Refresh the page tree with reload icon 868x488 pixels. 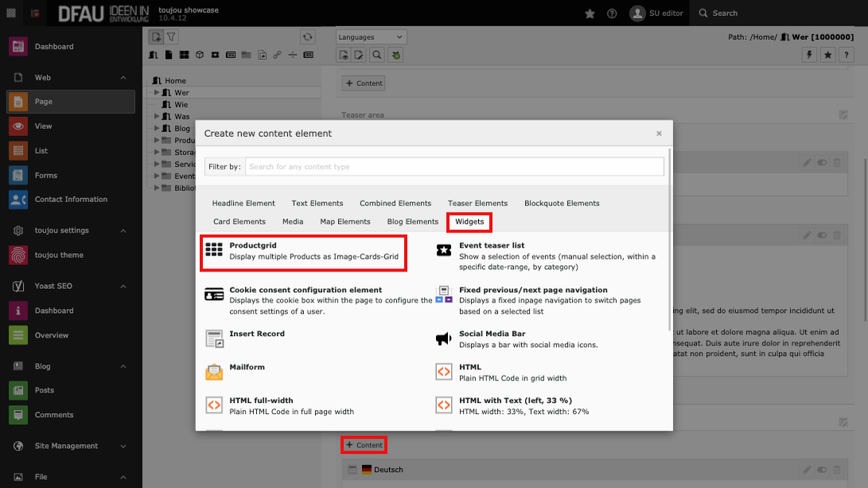(x=307, y=37)
